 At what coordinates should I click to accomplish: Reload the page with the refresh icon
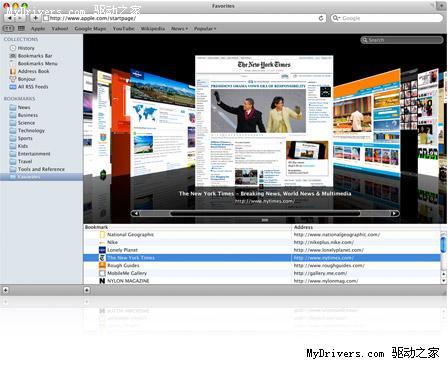[x=321, y=18]
